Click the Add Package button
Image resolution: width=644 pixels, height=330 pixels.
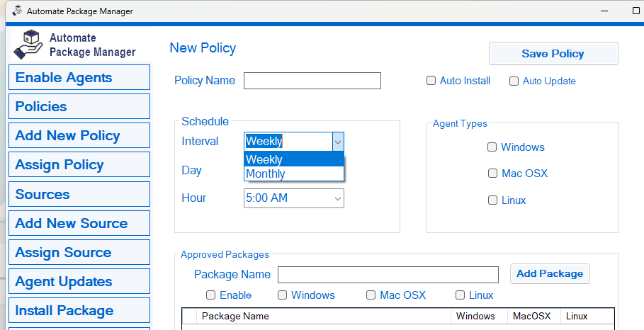coord(550,274)
